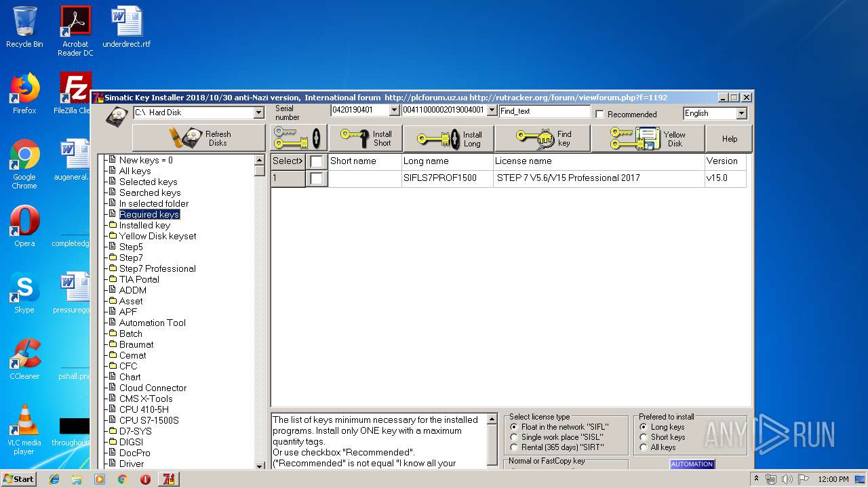Open the English language dropdown
Viewport: 868px width, 488px height.
click(x=741, y=113)
